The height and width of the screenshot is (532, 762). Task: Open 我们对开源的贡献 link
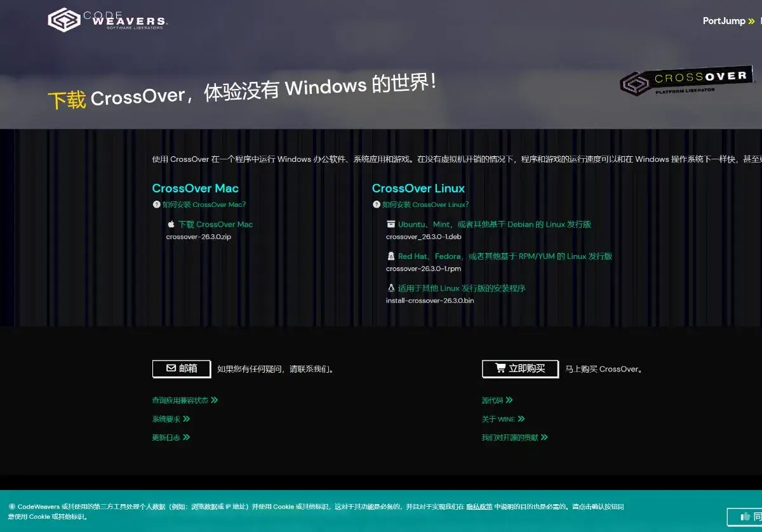[x=514, y=437]
